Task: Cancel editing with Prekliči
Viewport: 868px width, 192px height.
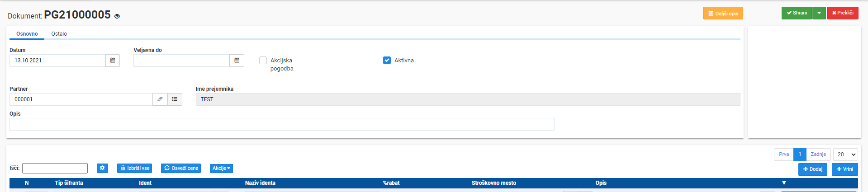Action: click(843, 13)
